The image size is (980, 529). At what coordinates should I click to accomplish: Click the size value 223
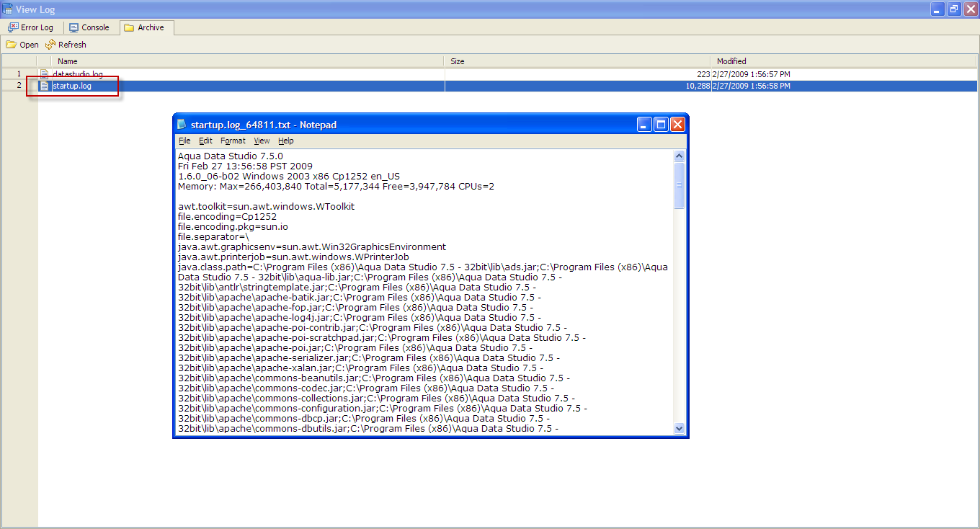tap(703, 74)
